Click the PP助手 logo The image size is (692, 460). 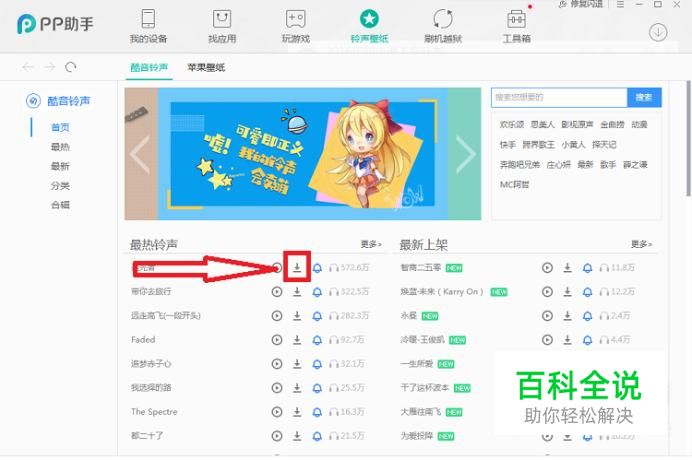(55, 24)
